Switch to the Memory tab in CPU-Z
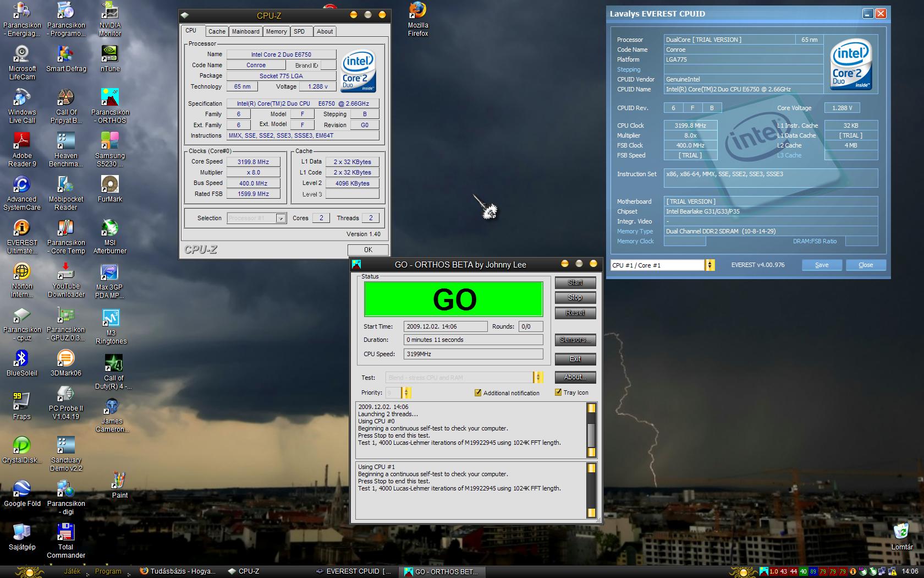Screen dimensions: 924x578 pyautogui.click(x=277, y=32)
